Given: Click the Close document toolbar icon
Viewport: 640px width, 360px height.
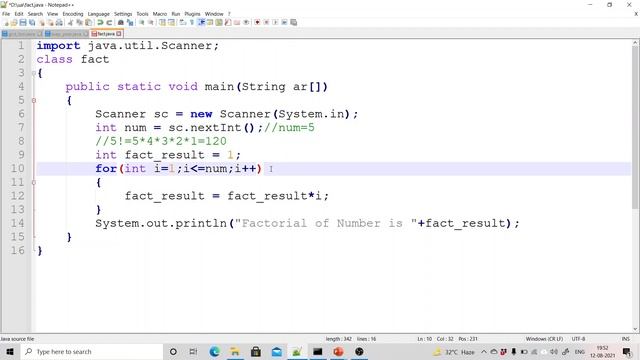Looking at the screenshot, I should 42,22.
